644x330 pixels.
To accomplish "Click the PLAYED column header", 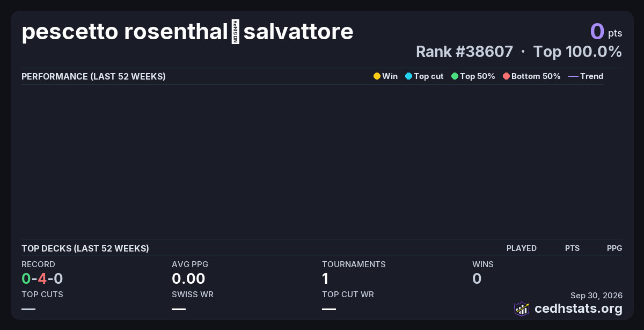I will (x=522, y=248).
